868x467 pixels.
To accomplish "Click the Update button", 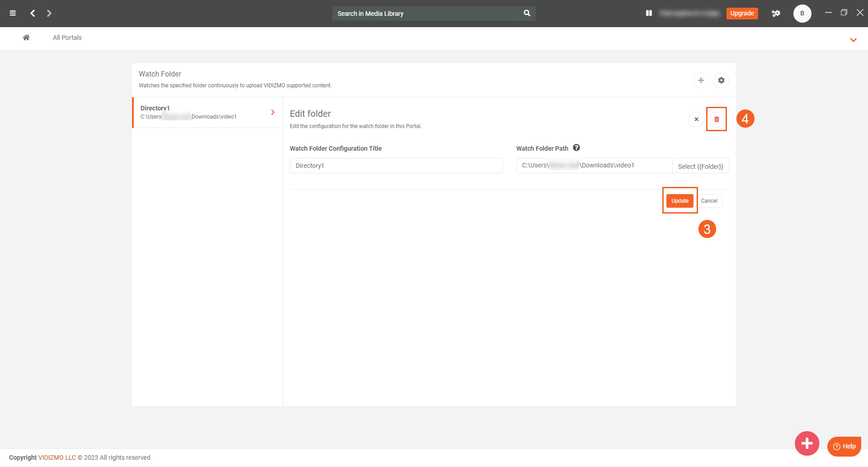I will [679, 201].
